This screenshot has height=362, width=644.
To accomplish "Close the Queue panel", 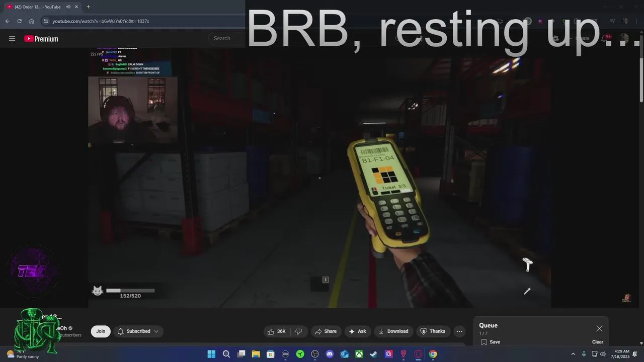I will click(x=599, y=328).
